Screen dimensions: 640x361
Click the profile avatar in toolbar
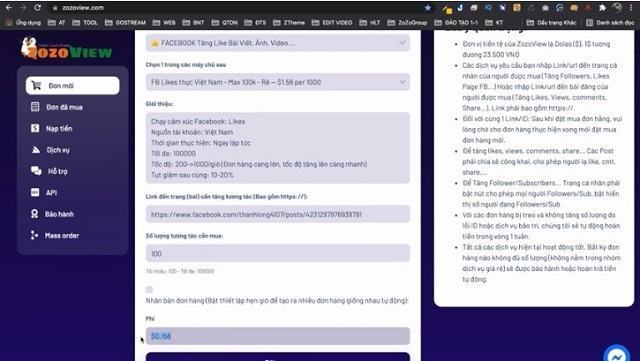click(x=617, y=7)
